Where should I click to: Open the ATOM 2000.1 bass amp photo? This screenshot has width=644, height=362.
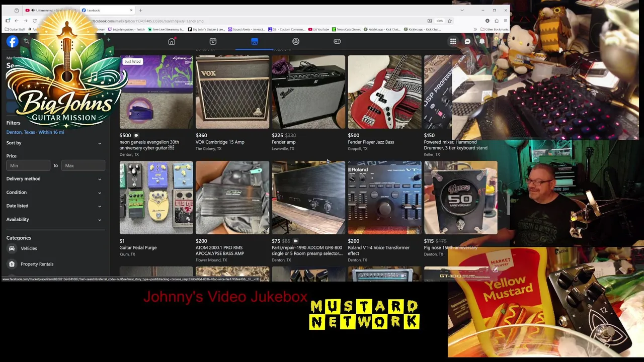(x=232, y=198)
